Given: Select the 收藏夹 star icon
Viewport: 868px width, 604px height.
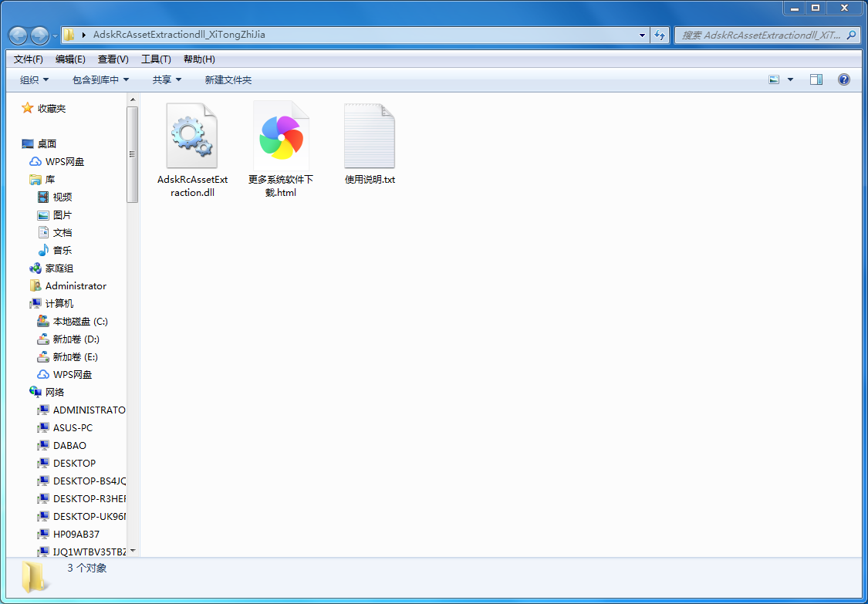Looking at the screenshot, I should click(x=27, y=108).
